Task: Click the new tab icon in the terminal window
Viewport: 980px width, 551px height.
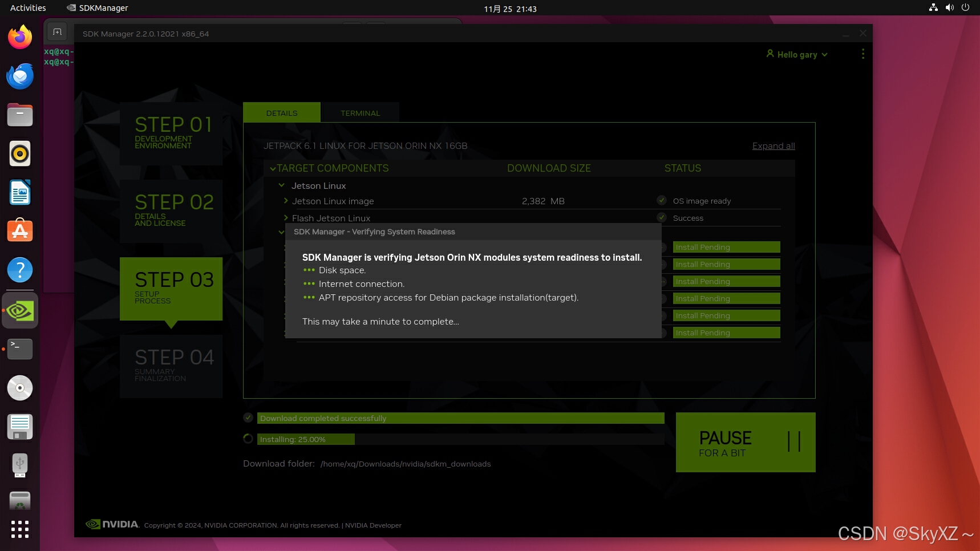Action: point(57,32)
